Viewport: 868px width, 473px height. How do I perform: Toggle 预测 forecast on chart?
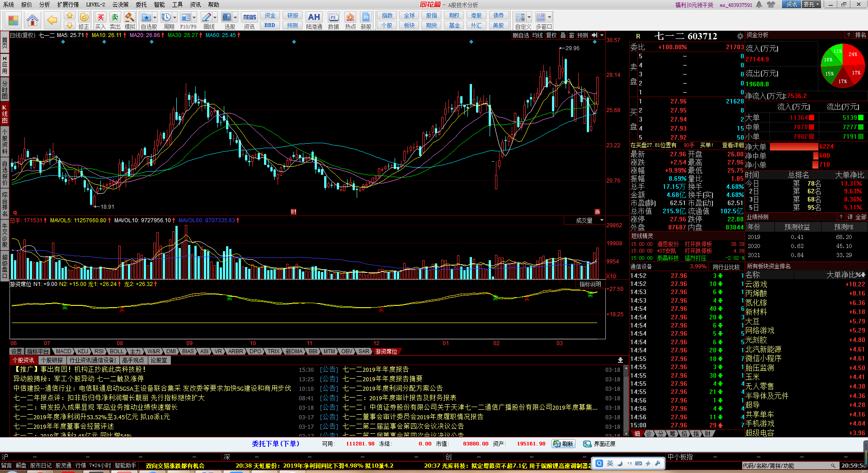pyautogui.click(x=583, y=35)
